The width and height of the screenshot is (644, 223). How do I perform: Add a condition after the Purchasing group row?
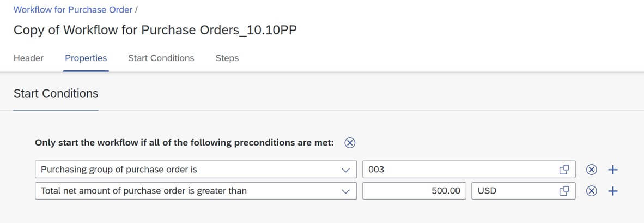point(612,170)
